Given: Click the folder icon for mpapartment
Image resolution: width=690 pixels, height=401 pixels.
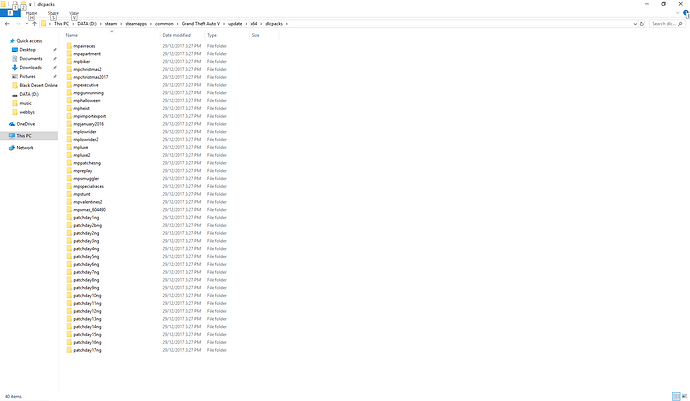Looking at the screenshot, I should coord(69,54).
